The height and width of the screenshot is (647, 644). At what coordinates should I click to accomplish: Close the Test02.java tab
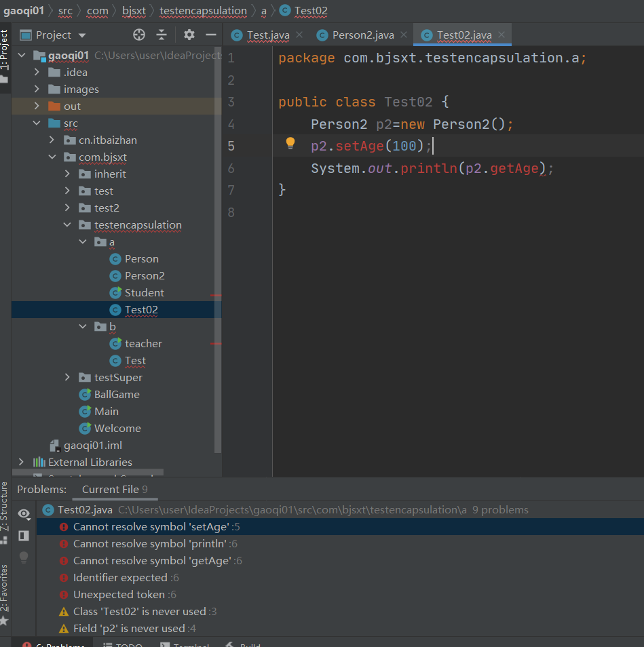coord(501,35)
